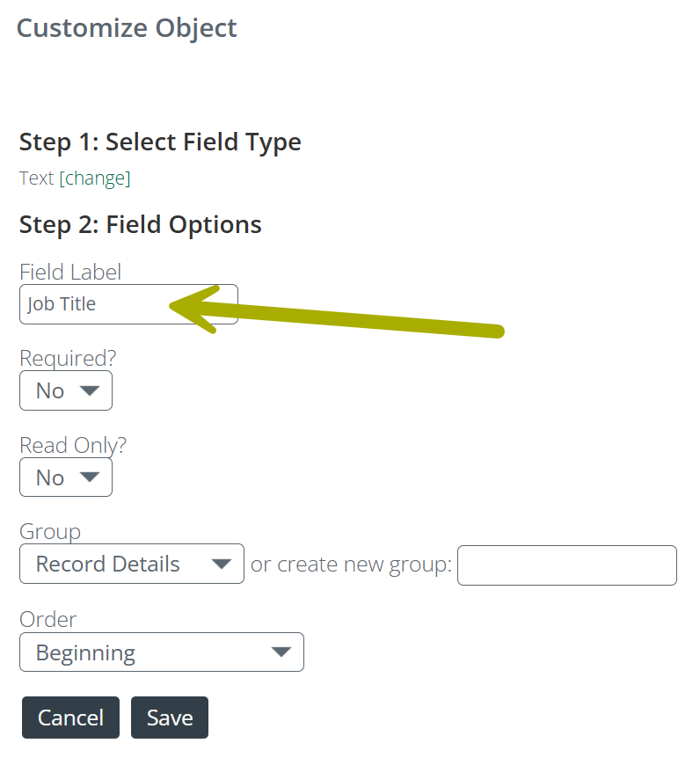The image size is (700, 765).
Task: Click the Save button
Action: [170, 718]
